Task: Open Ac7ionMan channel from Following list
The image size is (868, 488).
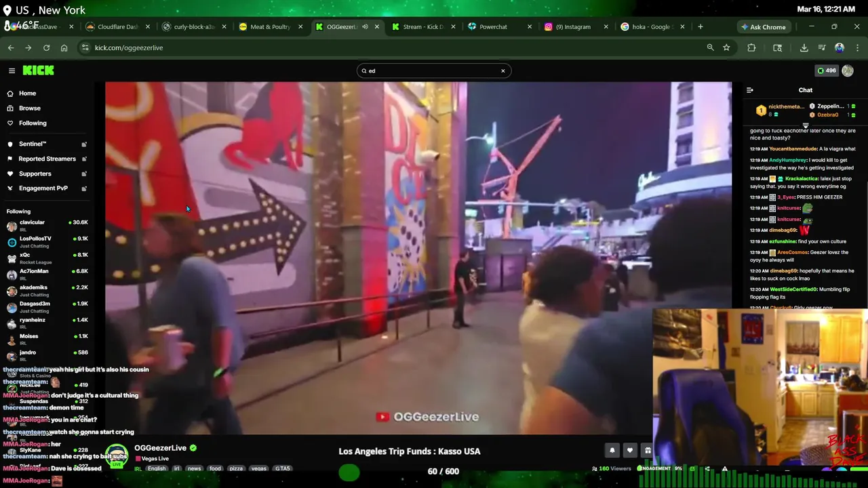Action: [46, 274]
